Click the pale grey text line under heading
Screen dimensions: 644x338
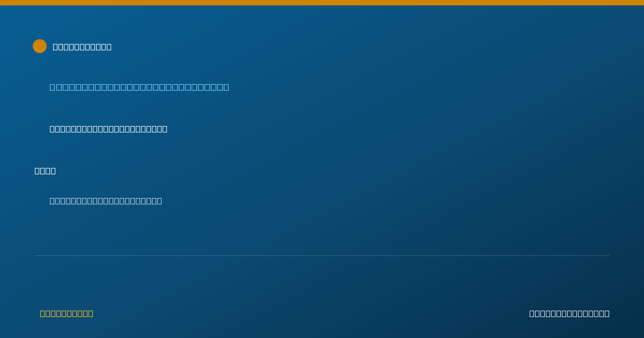(x=106, y=201)
